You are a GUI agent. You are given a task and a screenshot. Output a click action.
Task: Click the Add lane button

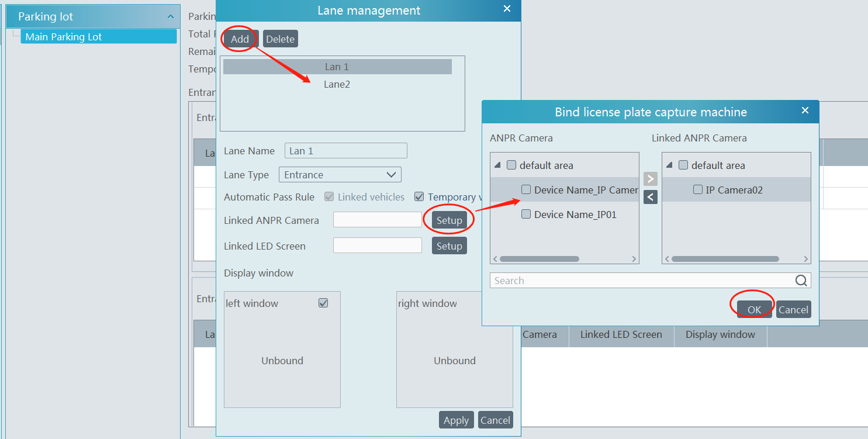pyautogui.click(x=240, y=39)
